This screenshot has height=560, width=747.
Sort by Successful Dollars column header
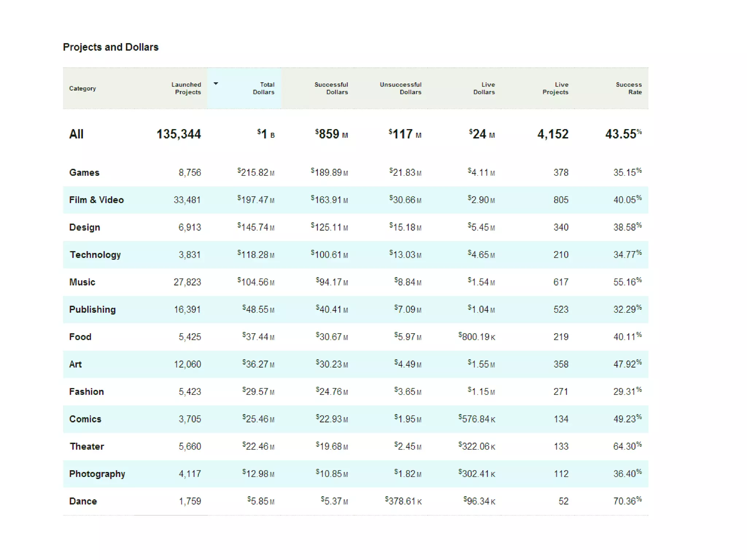coord(331,88)
